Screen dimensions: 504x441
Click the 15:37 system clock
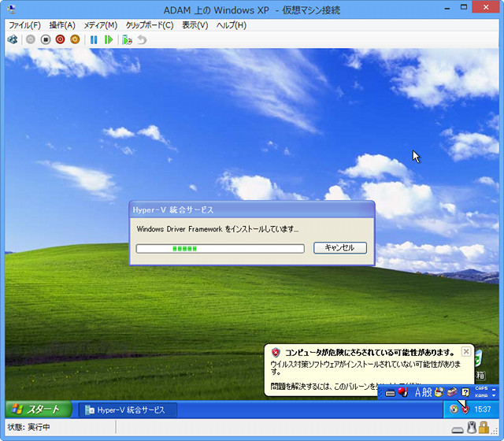tap(483, 409)
